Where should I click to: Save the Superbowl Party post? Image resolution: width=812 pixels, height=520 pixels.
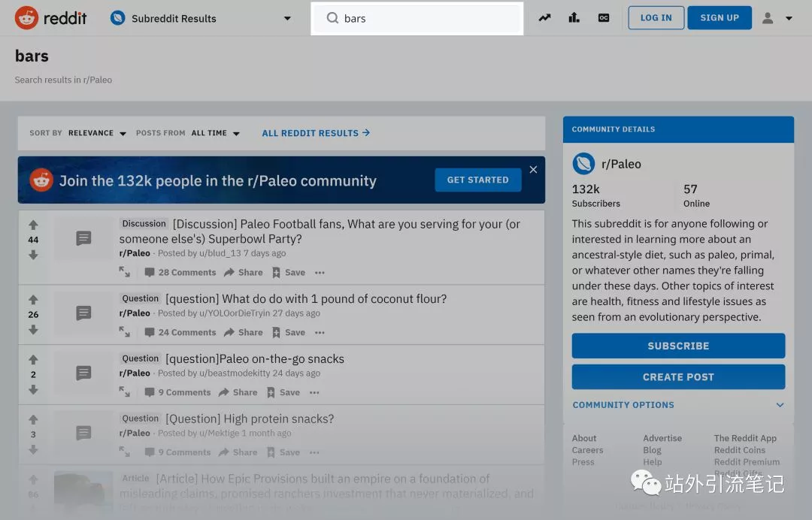pos(289,272)
